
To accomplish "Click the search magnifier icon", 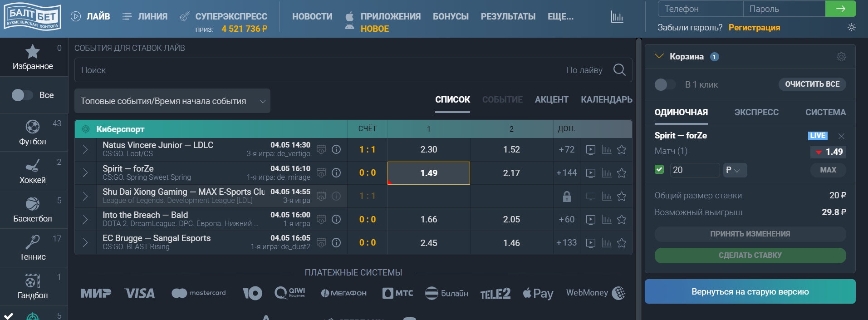I will coord(619,70).
